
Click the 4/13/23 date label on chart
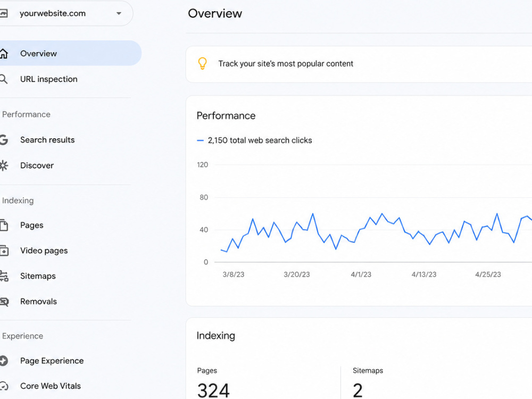point(424,275)
